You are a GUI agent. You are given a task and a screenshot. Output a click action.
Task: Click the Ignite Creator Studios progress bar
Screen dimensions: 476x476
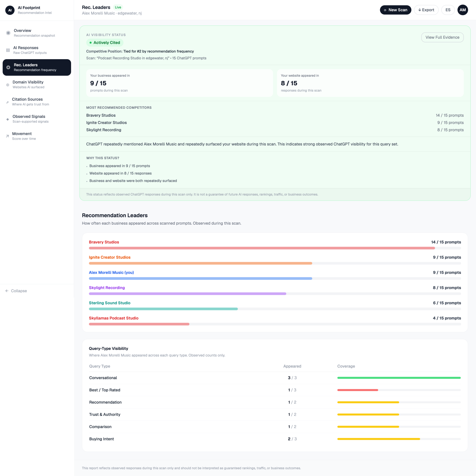pos(275,263)
